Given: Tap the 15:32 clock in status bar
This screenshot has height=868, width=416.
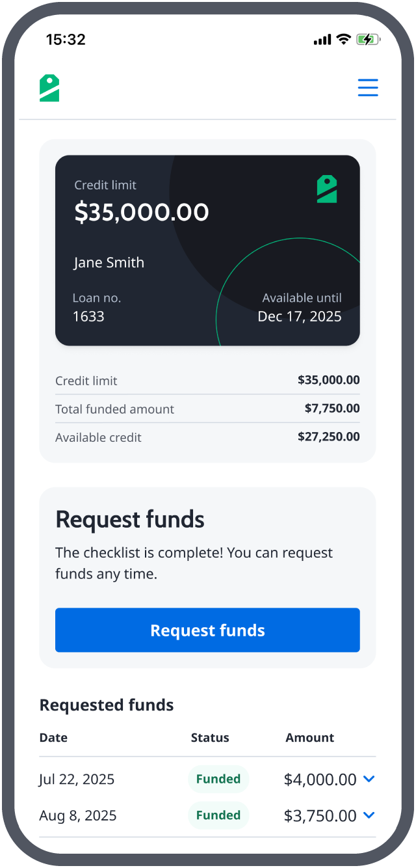Looking at the screenshot, I should tap(66, 40).
